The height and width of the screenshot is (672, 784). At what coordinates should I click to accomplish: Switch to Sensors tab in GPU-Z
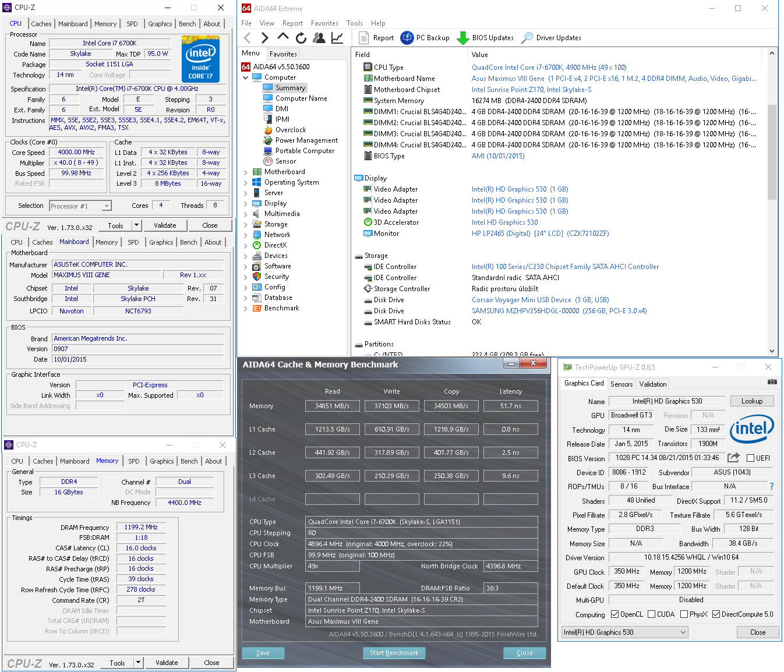[621, 384]
